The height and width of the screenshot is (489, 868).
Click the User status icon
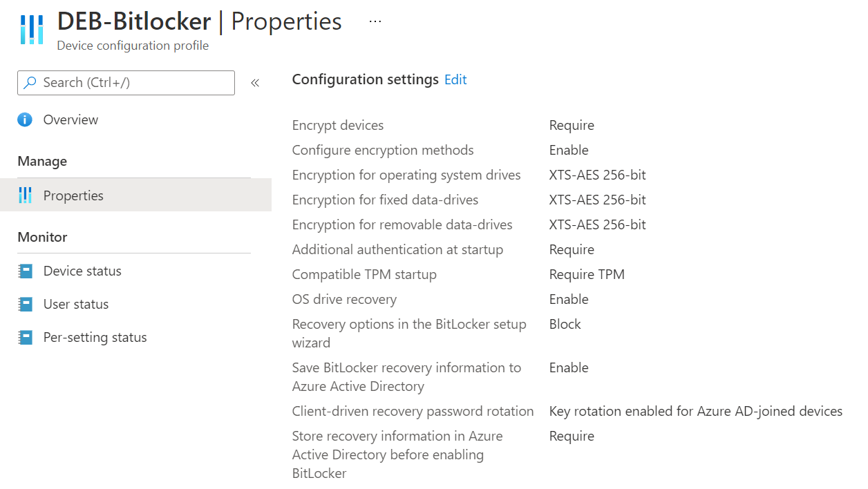pyautogui.click(x=26, y=304)
